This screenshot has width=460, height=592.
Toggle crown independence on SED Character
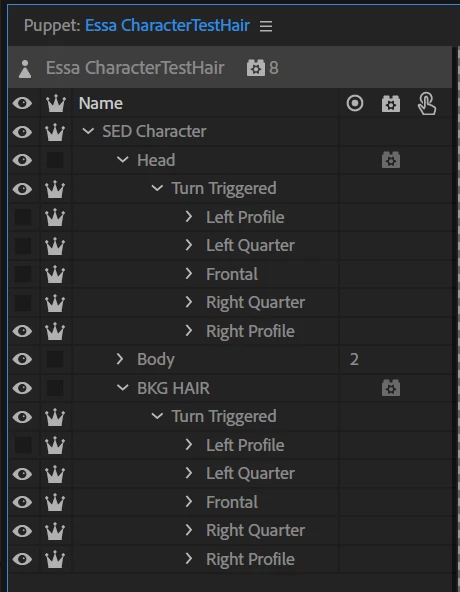pos(55,132)
